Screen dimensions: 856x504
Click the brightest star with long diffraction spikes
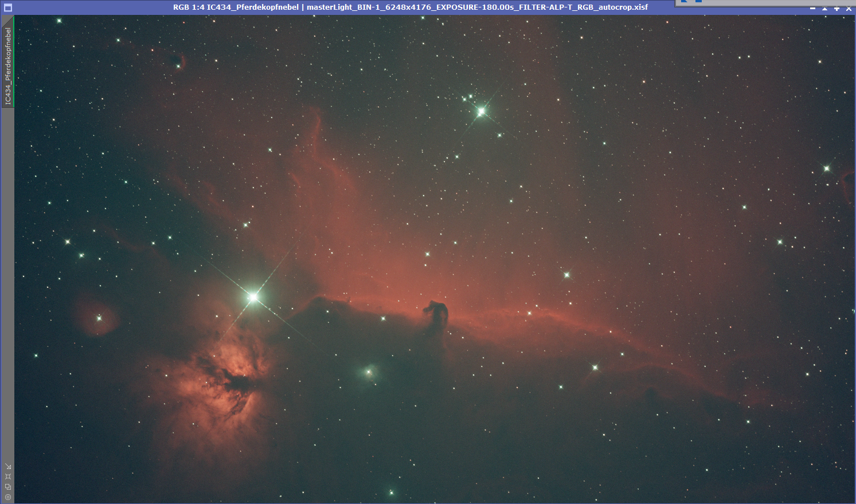click(x=253, y=297)
